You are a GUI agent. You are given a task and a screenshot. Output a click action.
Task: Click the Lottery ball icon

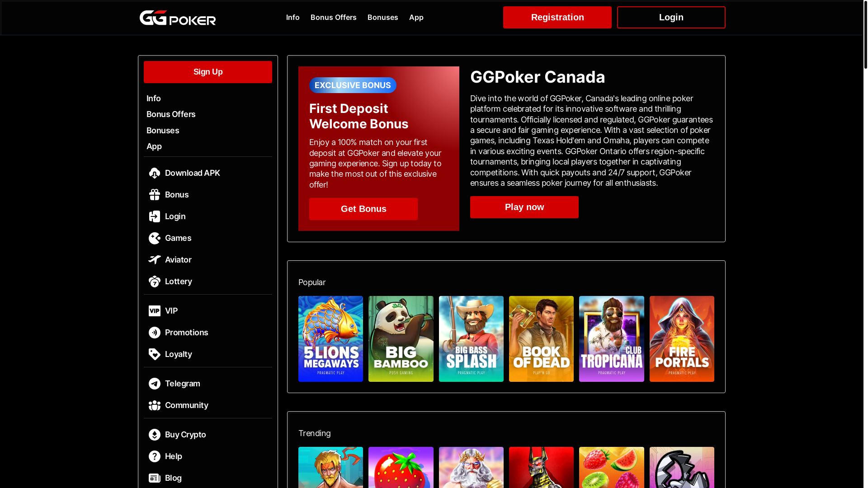tap(155, 282)
